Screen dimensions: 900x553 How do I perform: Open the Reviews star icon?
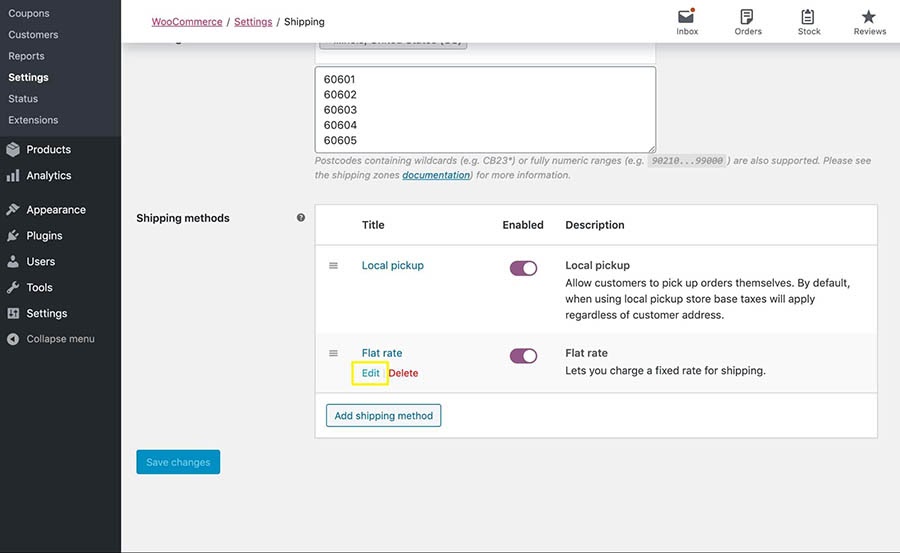(x=869, y=17)
